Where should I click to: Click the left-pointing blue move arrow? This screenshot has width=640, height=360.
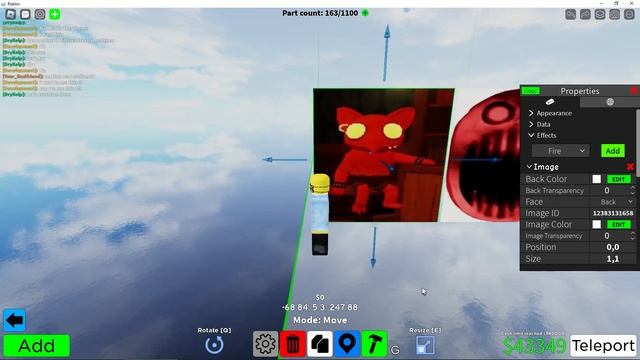click(284, 160)
